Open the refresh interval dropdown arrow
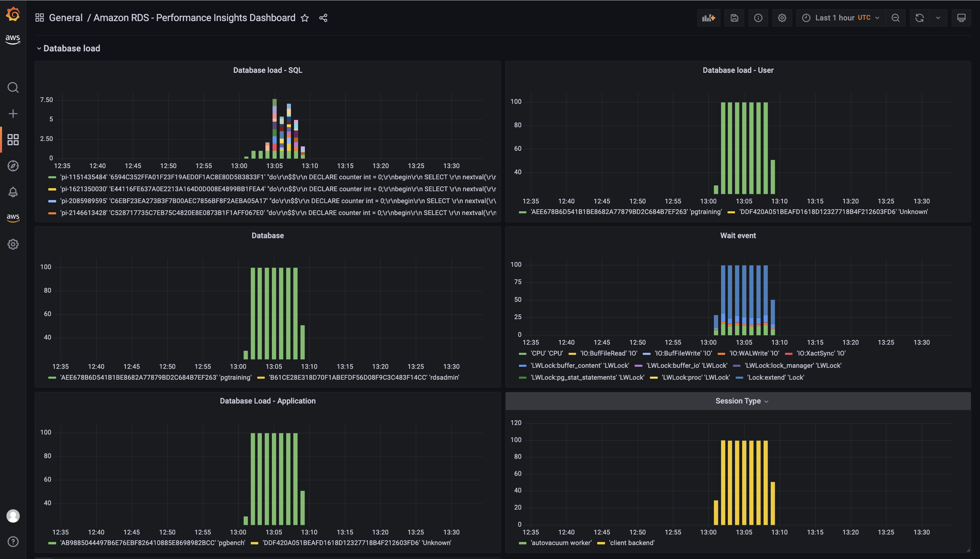The height and width of the screenshot is (559, 980). [x=938, y=18]
